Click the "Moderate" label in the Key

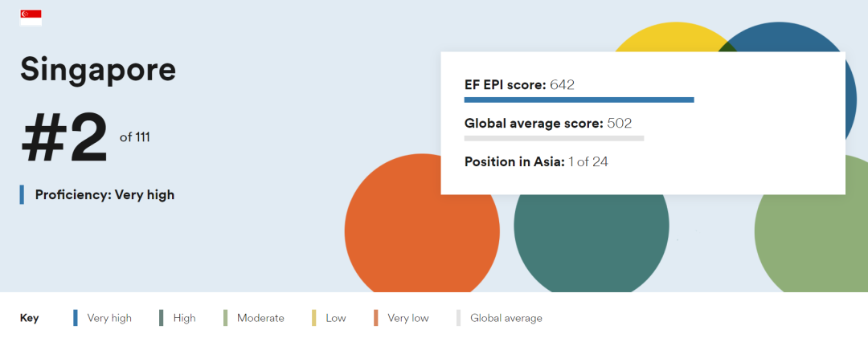(260, 318)
